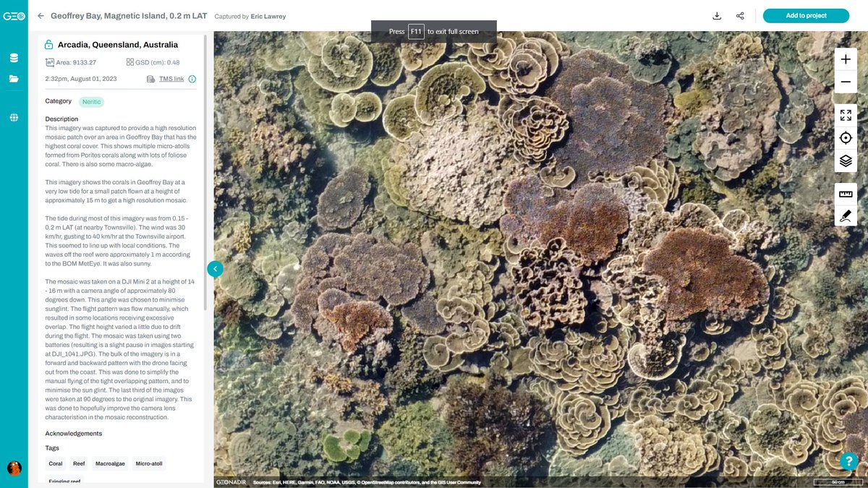
Task: Recenter map on dataset
Action: 846,138
